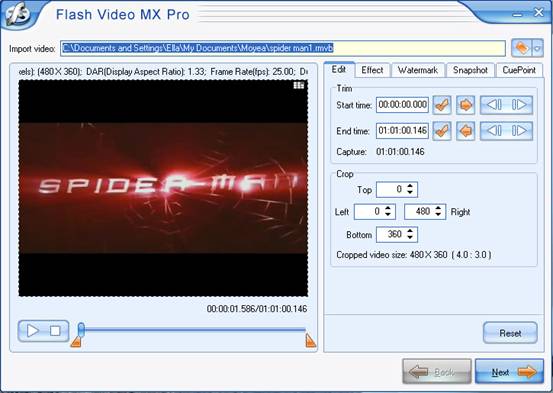553x393 pixels.
Task: Click the orange left arrow beside End time
Action: point(466,131)
